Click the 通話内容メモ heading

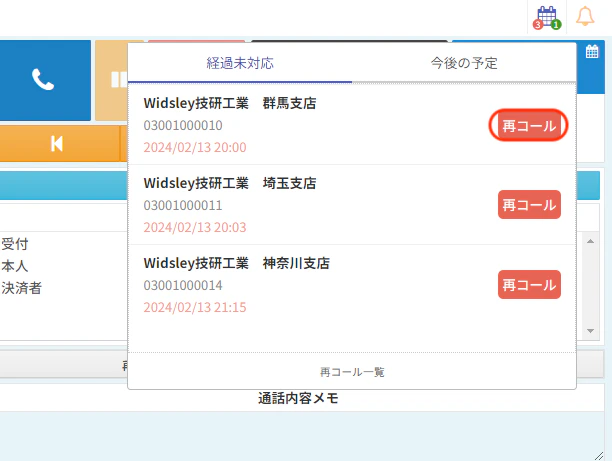click(x=298, y=398)
